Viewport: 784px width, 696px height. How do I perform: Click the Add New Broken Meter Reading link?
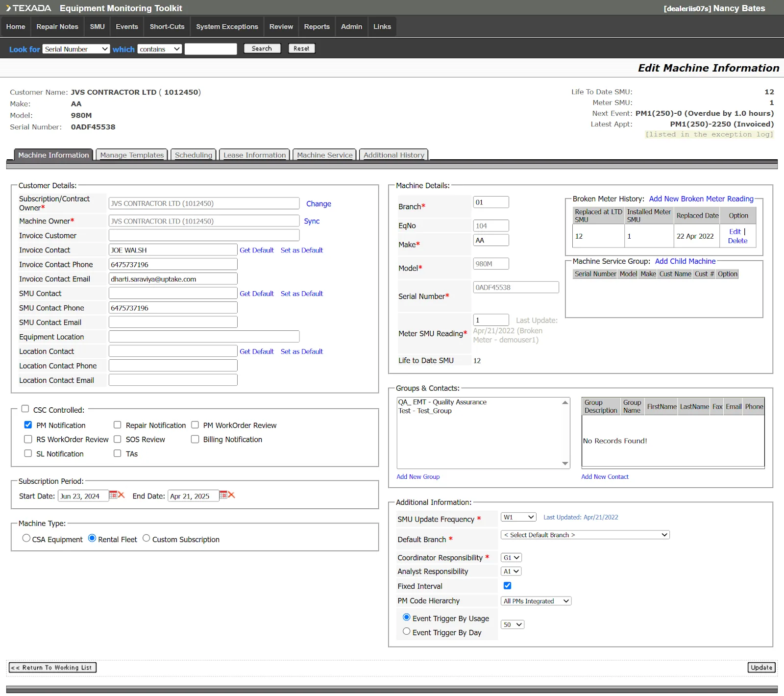(x=701, y=199)
